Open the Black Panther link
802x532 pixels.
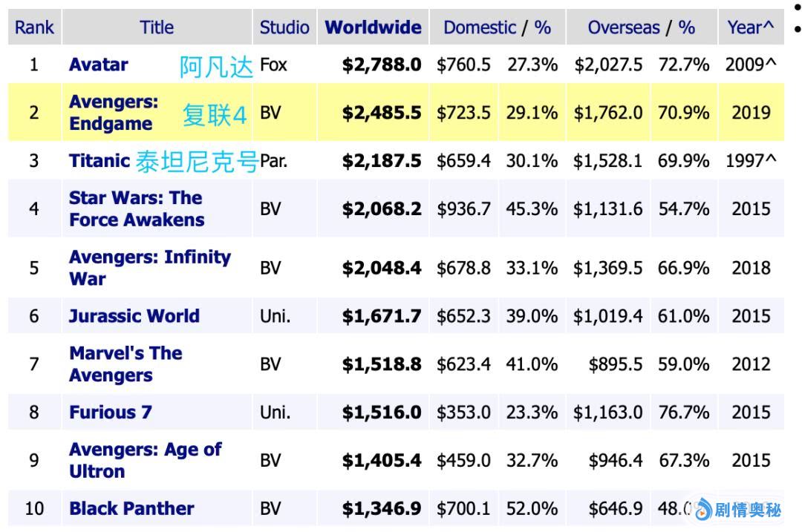[x=131, y=509]
